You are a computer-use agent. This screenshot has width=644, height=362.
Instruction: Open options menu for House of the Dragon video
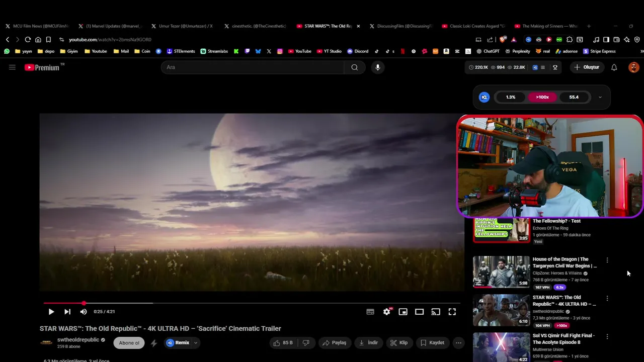(x=607, y=260)
